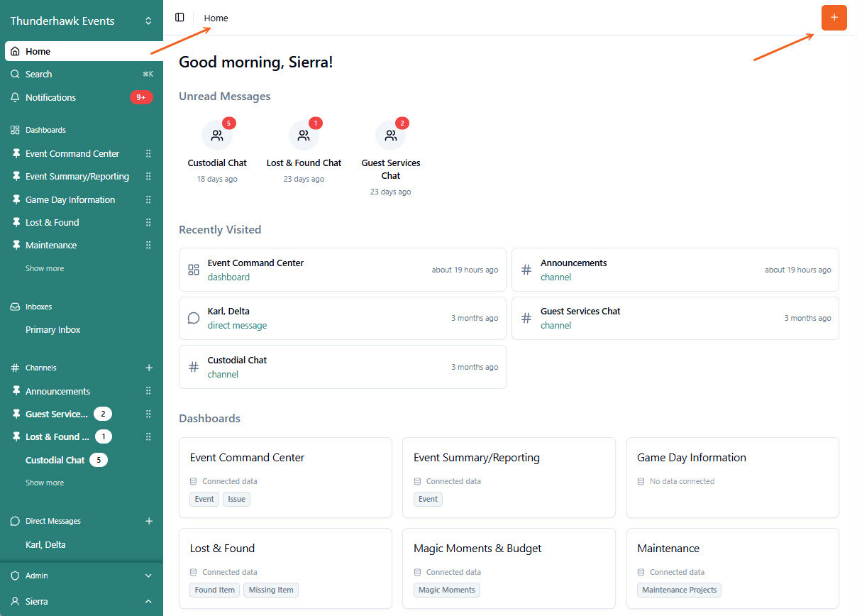This screenshot has width=857, height=616.
Task: Show more dashboards in sidebar
Action: tap(45, 268)
